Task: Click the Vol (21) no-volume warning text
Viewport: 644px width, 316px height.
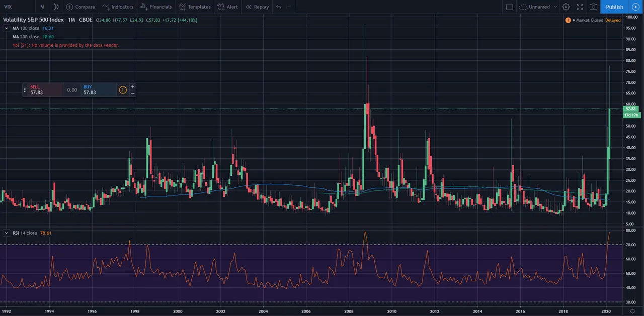Action: click(65, 45)
